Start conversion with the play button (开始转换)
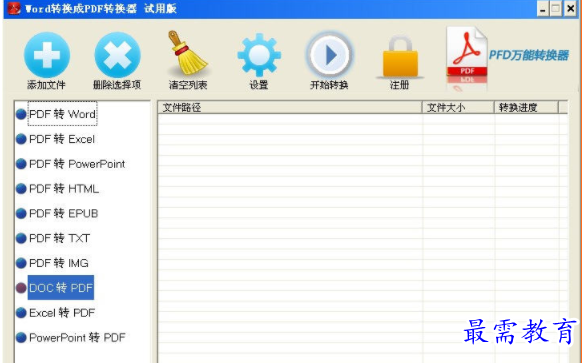 pyautogui.click(x=329, y=55)
